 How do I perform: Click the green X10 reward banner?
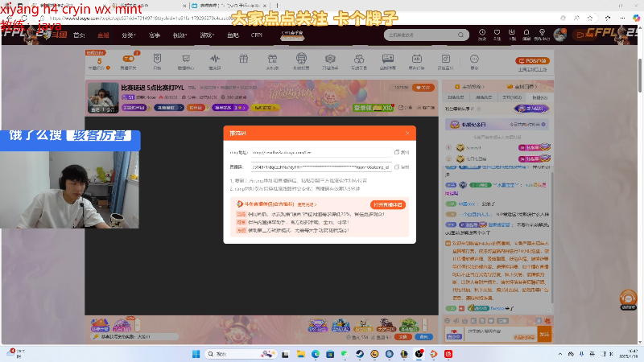coord(373,108)
